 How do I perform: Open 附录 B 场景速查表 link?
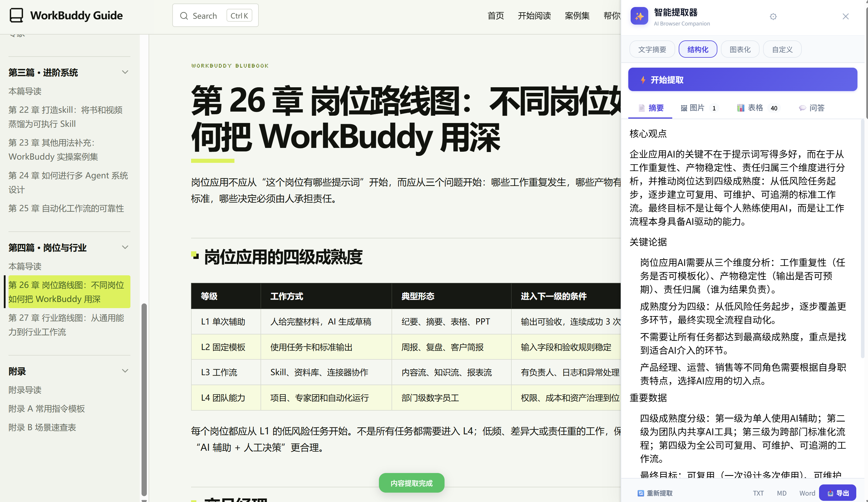click(42, 427)
